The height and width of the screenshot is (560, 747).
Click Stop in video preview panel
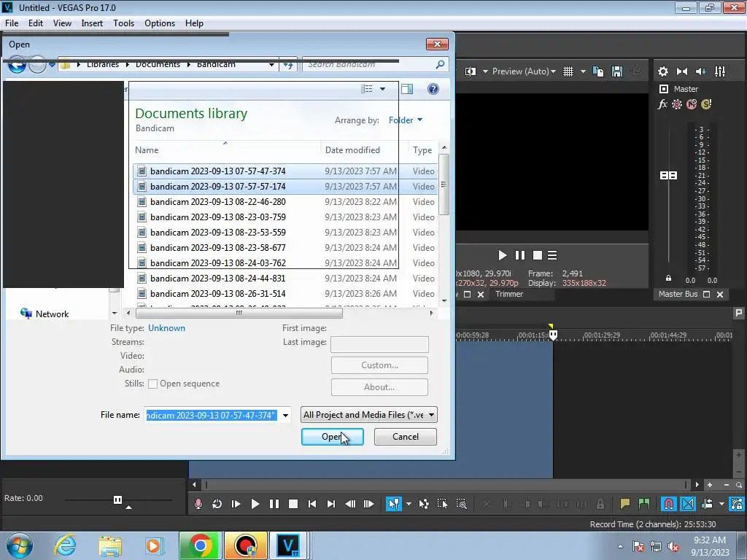[538, 256]
